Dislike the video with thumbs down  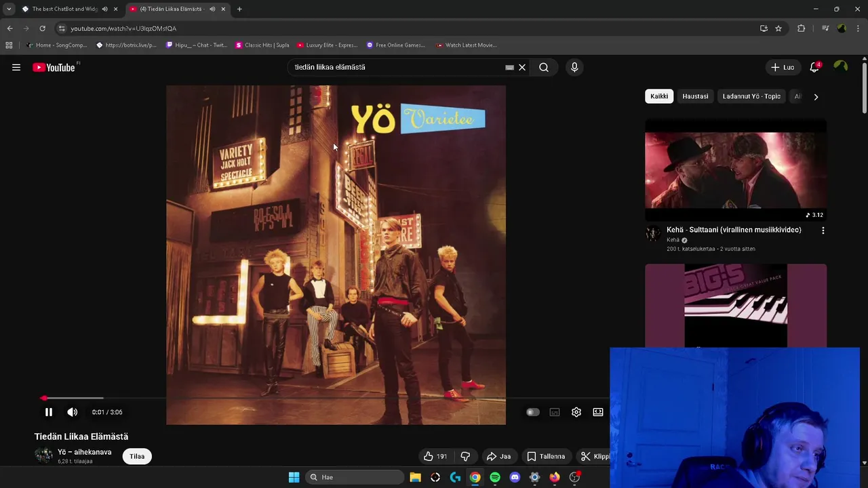coord(465,456)
